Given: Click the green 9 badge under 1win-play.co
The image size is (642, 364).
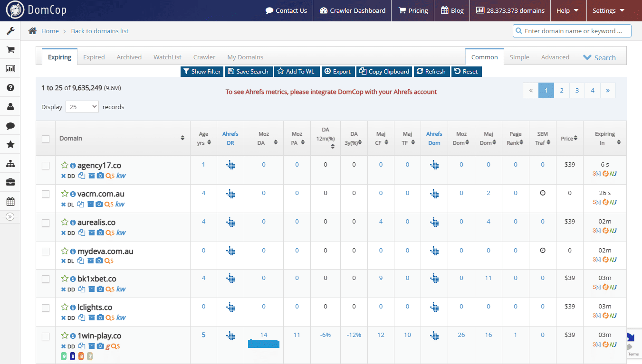Looking at the screenshot, I should pyautogui.click(x=64, y=356).
